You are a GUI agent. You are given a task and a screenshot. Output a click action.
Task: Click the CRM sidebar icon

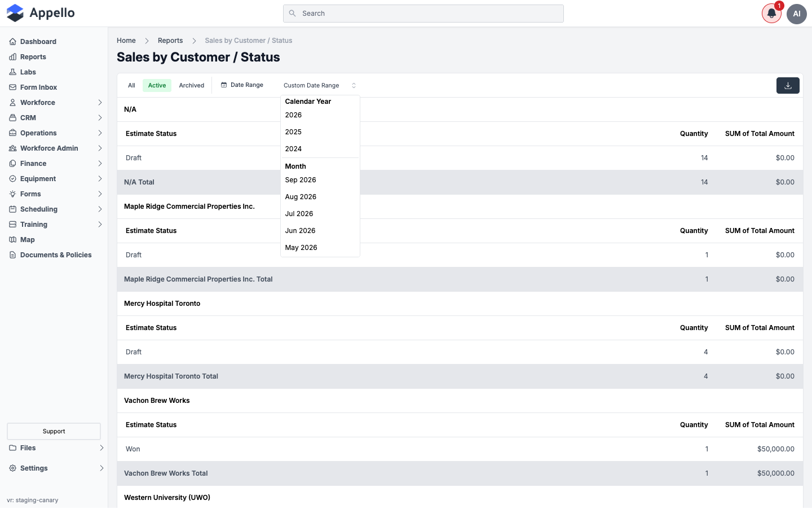tap(12, 118)
